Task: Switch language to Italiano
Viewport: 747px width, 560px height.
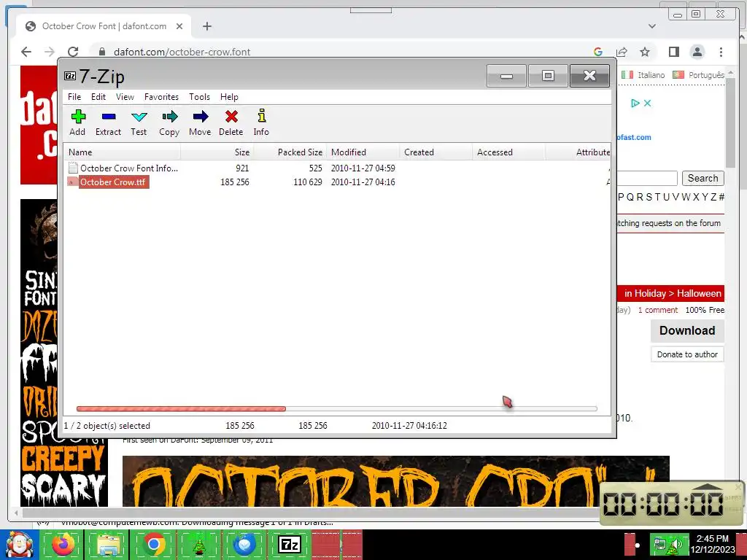Action: click(x=643, y=75)
